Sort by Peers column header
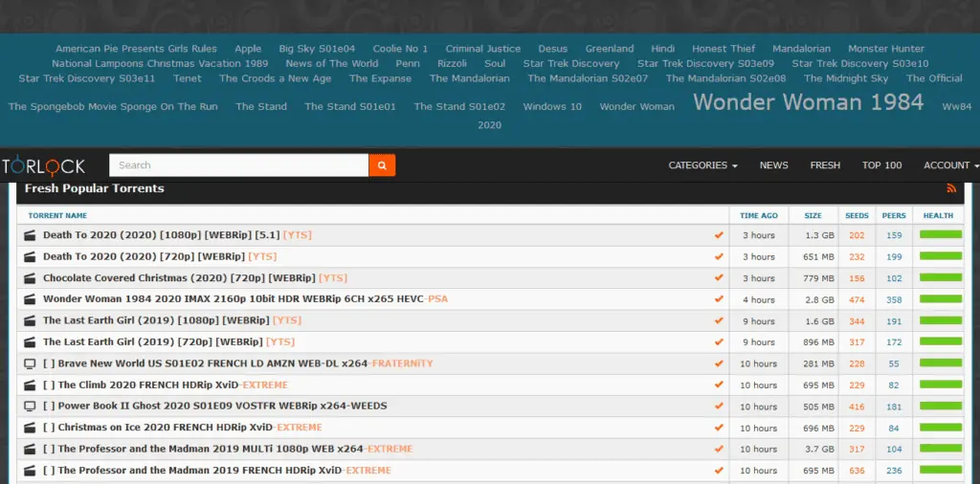The width and height of the screenshot is (980, 484). (x=894, y=215)
